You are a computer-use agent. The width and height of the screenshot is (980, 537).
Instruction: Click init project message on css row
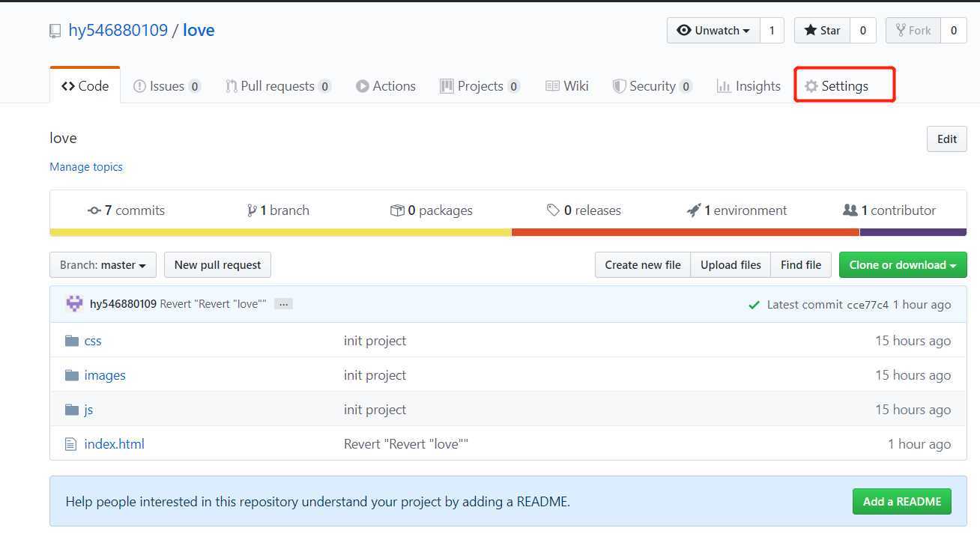pos(375,341)
